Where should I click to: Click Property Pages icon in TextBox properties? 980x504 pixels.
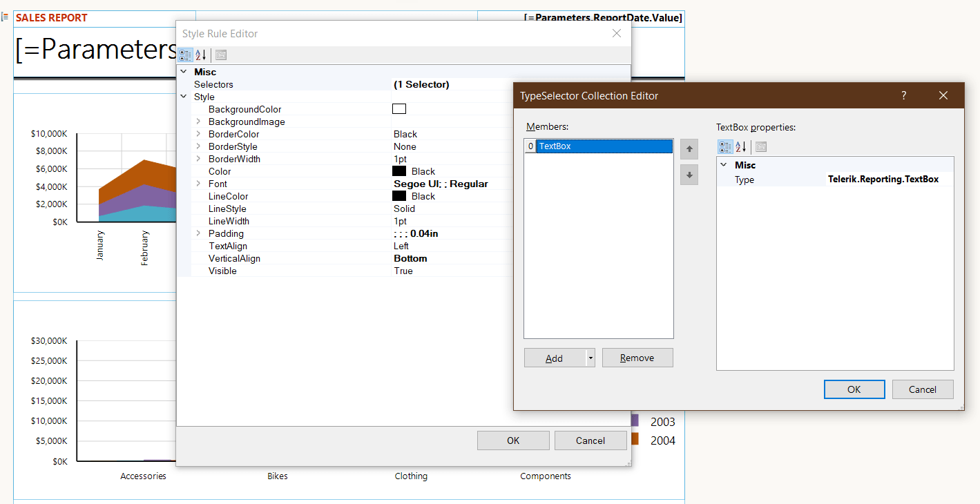pyautogui.click(x=761, y=146)
